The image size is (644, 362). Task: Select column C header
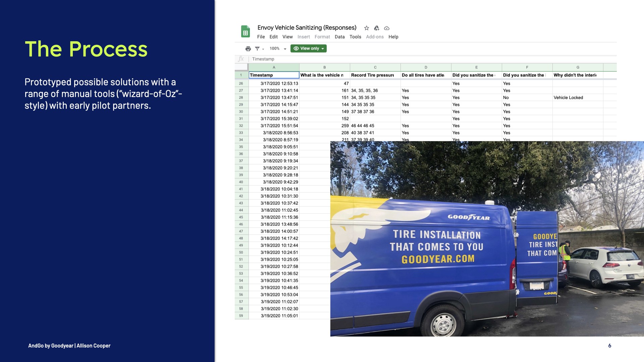coord(375,67)
